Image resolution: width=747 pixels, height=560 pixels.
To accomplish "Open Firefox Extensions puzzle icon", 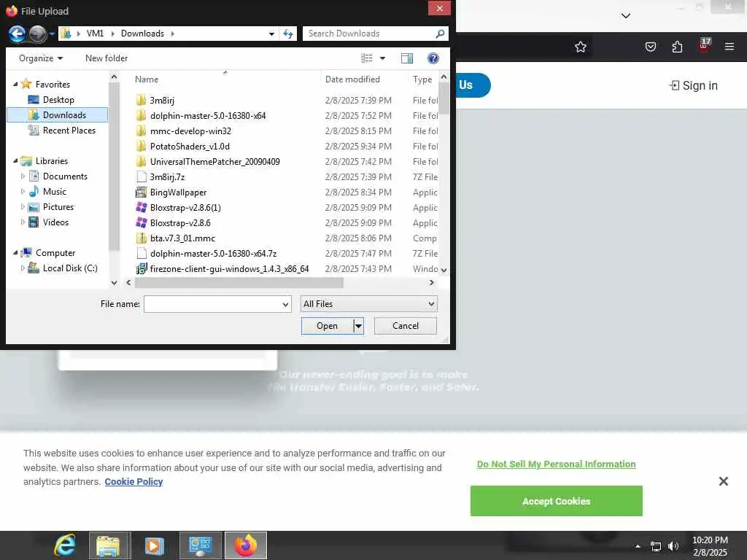I will (677, 47).
